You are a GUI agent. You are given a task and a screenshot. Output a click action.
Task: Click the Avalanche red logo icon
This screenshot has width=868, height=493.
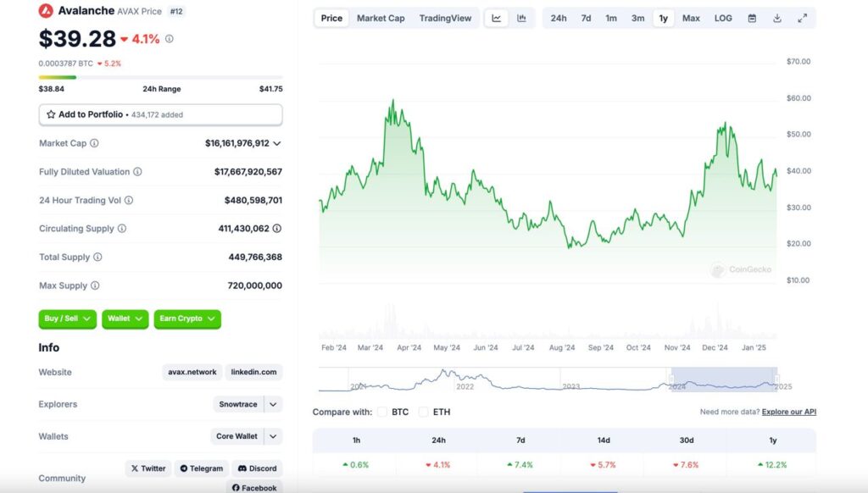pyautogui.click(x=46, y=10)
